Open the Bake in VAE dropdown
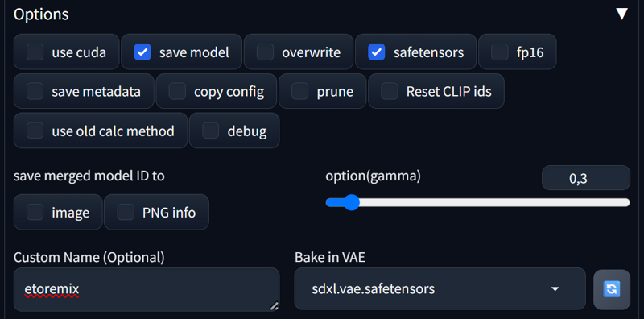The image size is (644, 319). (440, 289)
